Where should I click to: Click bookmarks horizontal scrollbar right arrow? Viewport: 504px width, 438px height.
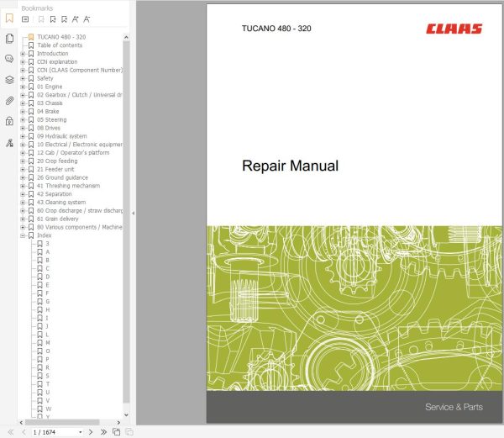pos(118,422)
